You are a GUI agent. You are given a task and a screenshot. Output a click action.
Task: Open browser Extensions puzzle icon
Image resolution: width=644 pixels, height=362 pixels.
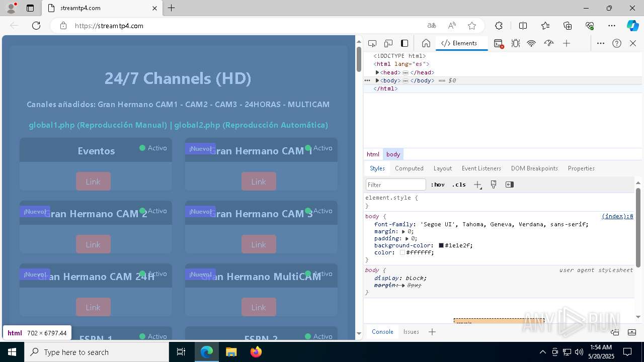pos(499,26)
